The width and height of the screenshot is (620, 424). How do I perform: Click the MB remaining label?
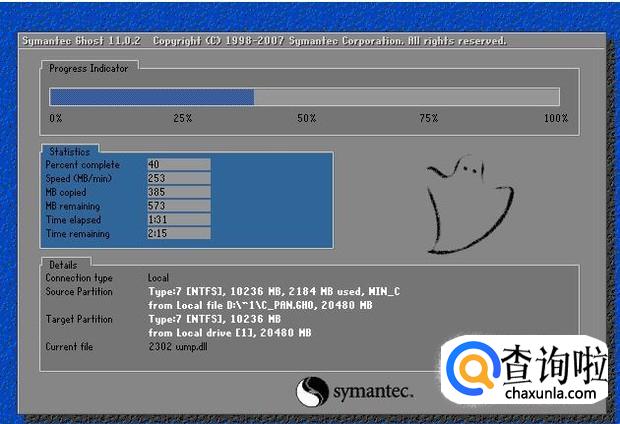[x=73, y=206]
